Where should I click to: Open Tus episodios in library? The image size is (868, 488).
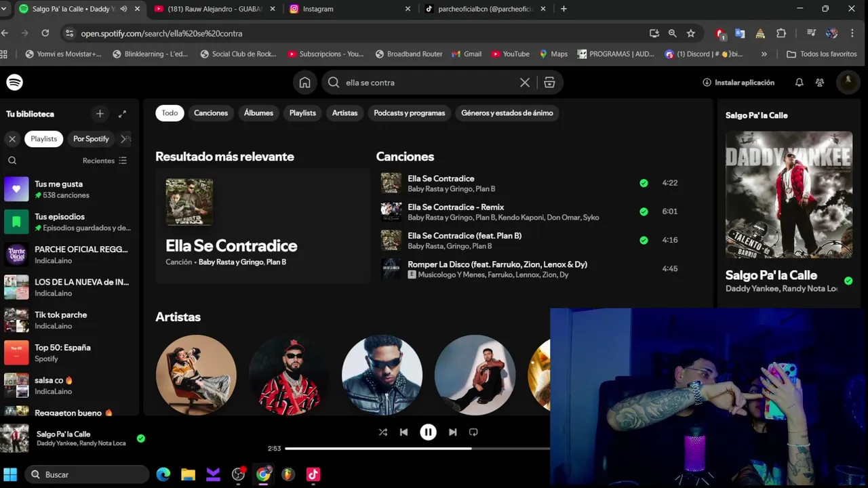pos(70,222)
